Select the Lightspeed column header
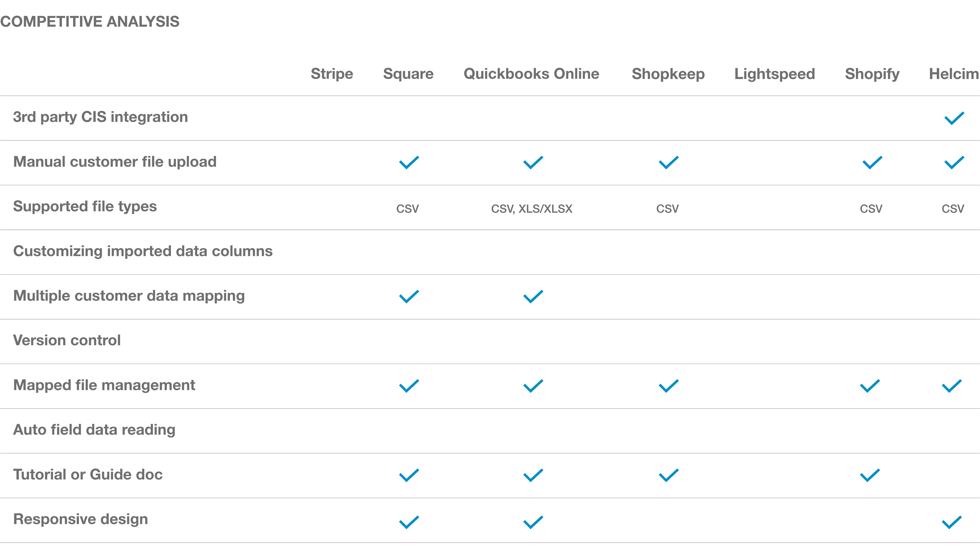This screenshot has height=549, width=980. tap(774, 74)
